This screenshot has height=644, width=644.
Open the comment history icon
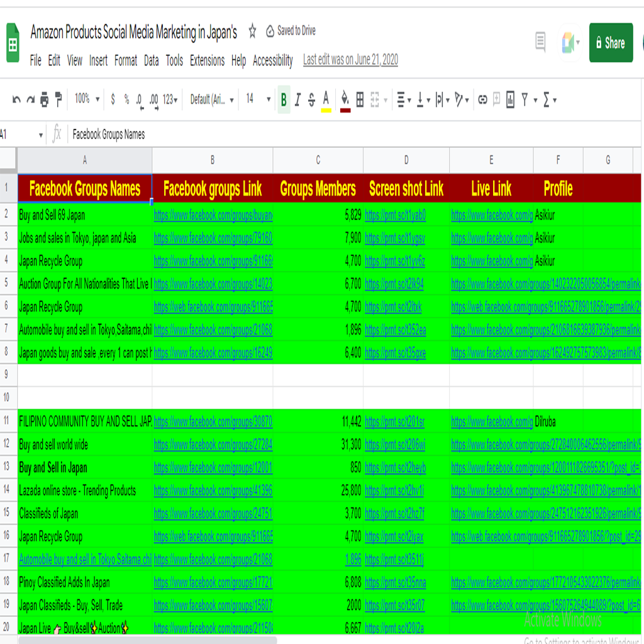click(540, 42)
